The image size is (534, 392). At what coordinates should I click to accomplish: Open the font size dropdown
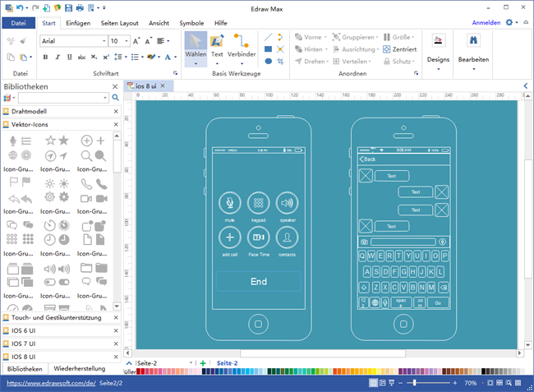[x=127, y=40]
